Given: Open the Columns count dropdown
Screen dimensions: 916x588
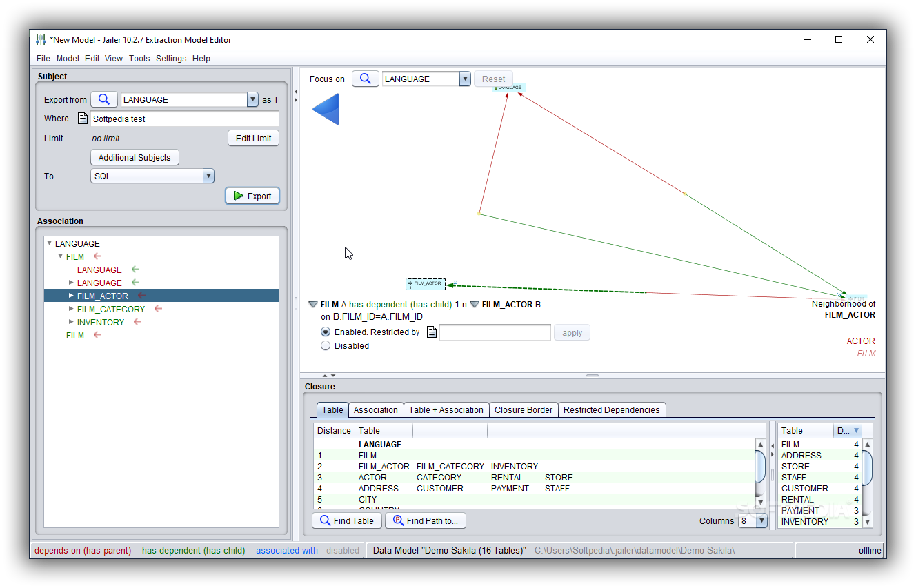Looking at the screenshot, I should (x=761, y=520).
